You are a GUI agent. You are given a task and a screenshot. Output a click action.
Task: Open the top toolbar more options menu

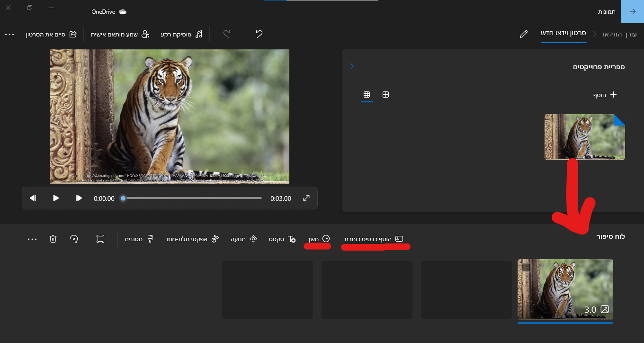pyautogui.click(x=10, y=35)
